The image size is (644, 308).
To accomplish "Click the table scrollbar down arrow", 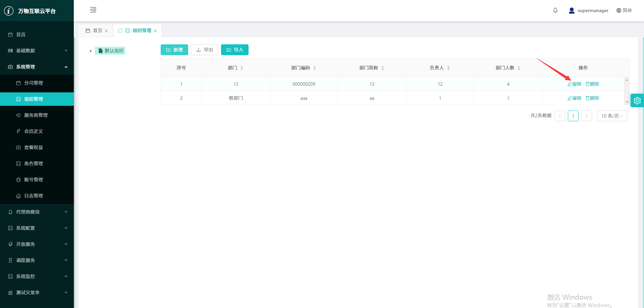I will tap(627, 102).
